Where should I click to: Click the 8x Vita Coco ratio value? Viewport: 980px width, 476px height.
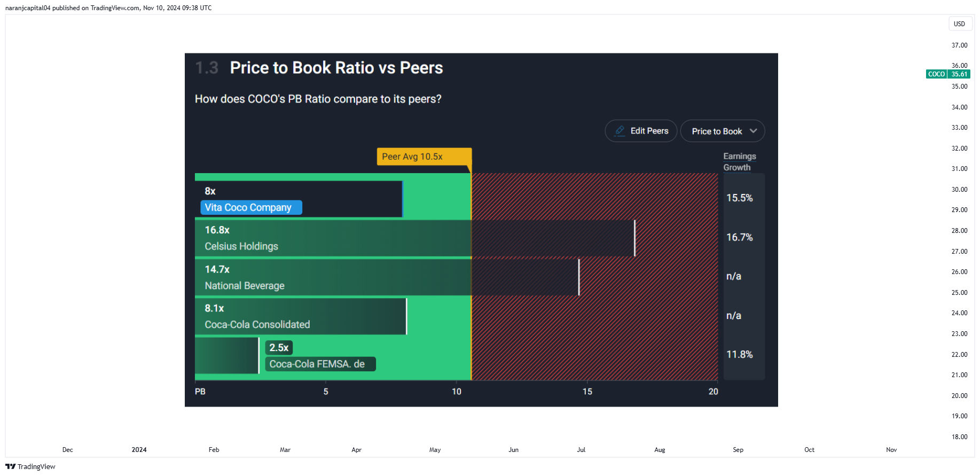point(210,191)
